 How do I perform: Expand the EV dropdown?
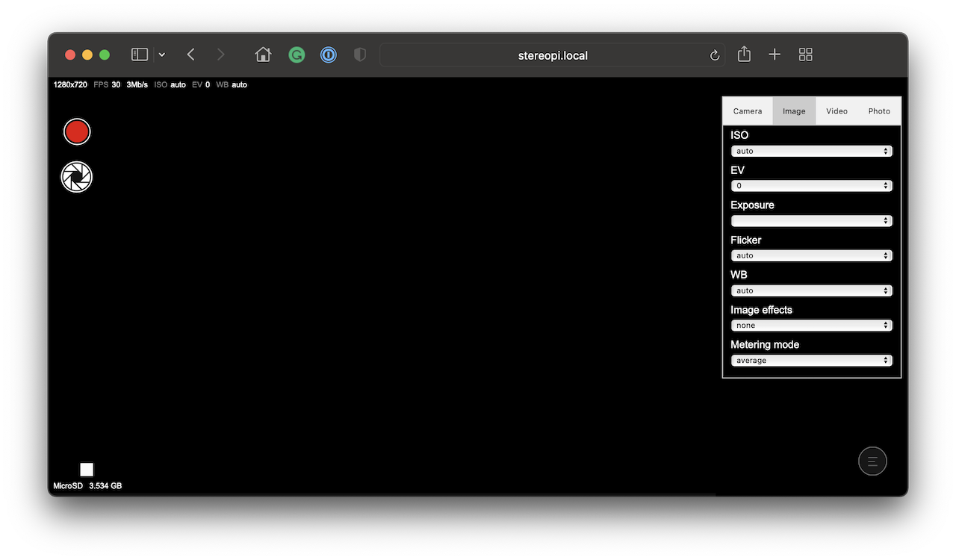click(811, 186)
